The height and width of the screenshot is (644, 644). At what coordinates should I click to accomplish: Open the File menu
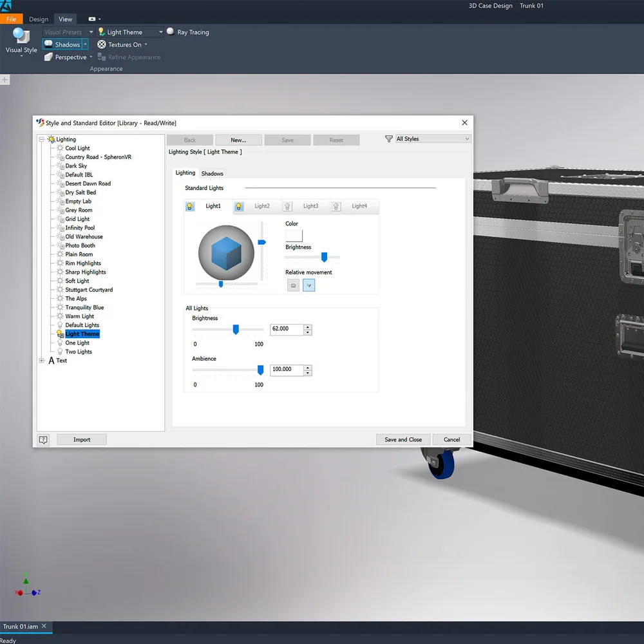click(x=11, y=19)
